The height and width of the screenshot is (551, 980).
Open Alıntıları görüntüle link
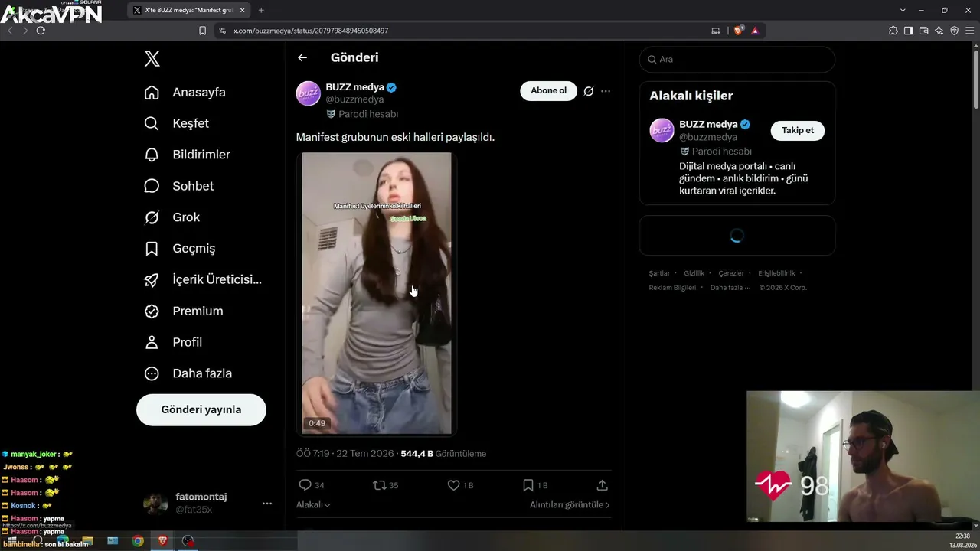(x=570, y=505)
